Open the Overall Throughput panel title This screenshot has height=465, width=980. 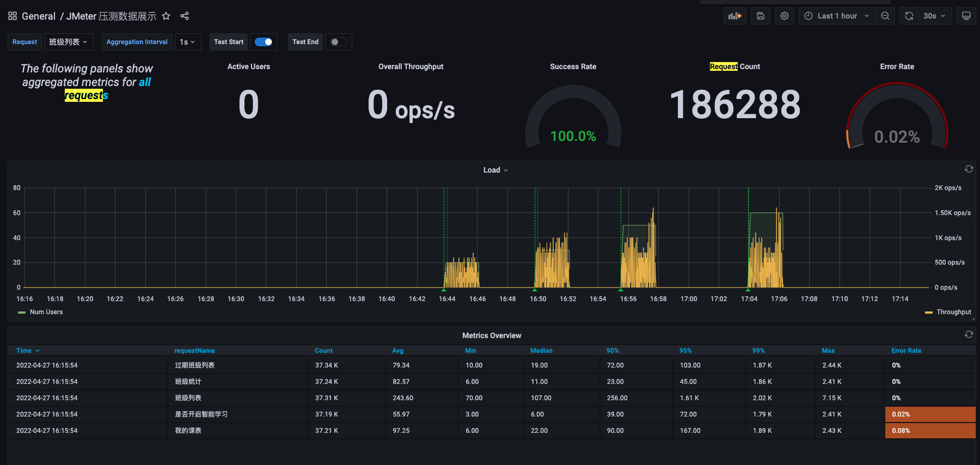(x=411, y=66)
